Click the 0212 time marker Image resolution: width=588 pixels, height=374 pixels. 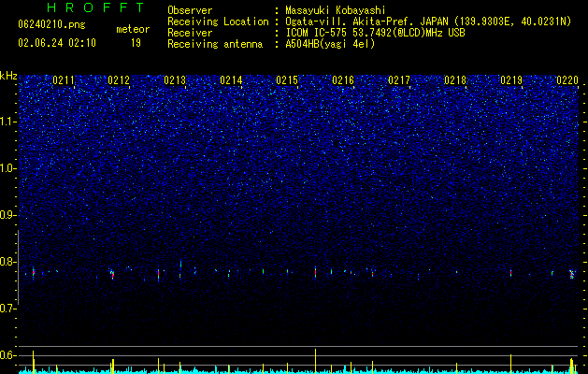point(119,80)
